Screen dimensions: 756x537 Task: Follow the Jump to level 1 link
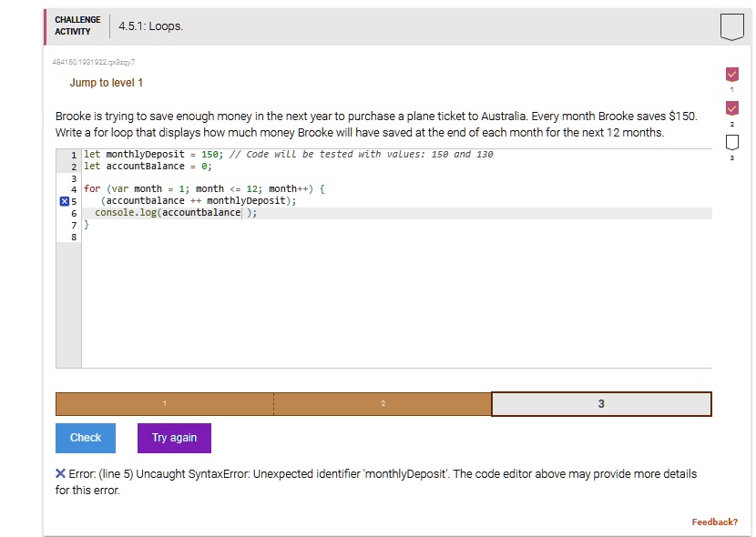point(107,83)
